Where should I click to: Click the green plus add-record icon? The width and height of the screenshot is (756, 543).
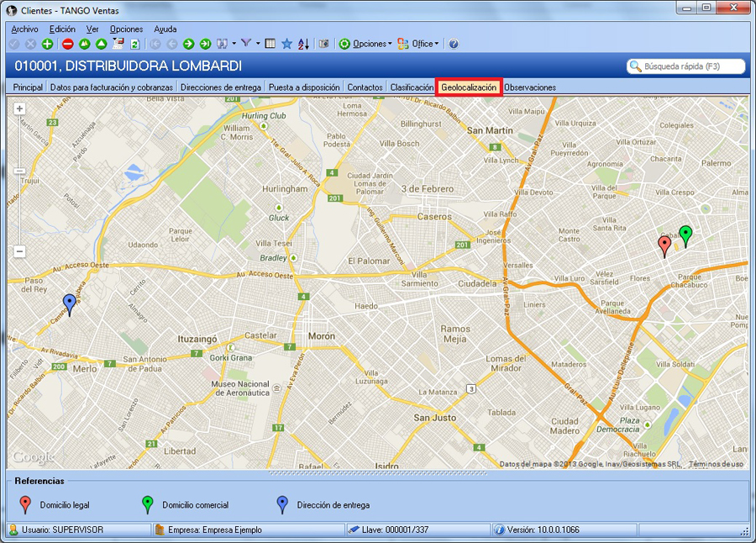(x=47, y=44)
